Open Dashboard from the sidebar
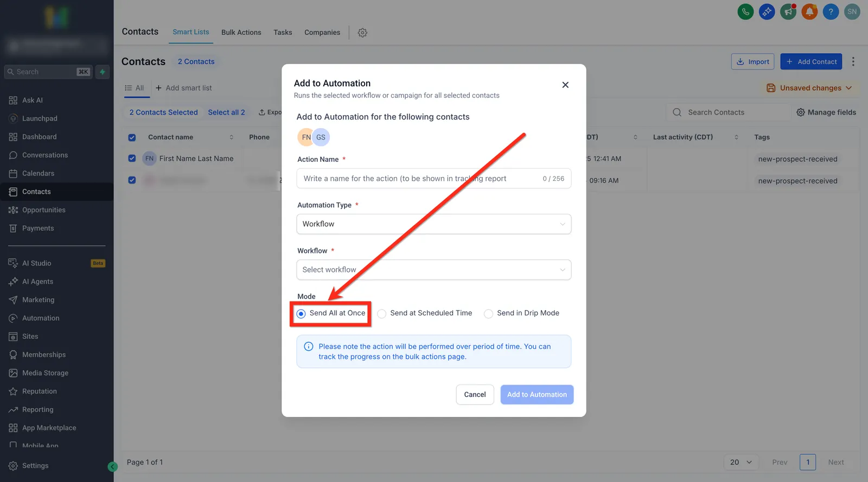Screen dimensions: 868x482 (x=39, y=137)
